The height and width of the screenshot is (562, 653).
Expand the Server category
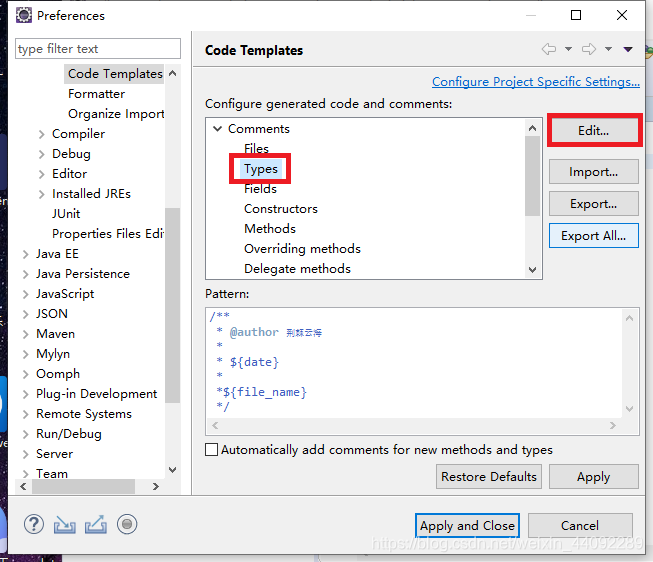coord(25,454)
